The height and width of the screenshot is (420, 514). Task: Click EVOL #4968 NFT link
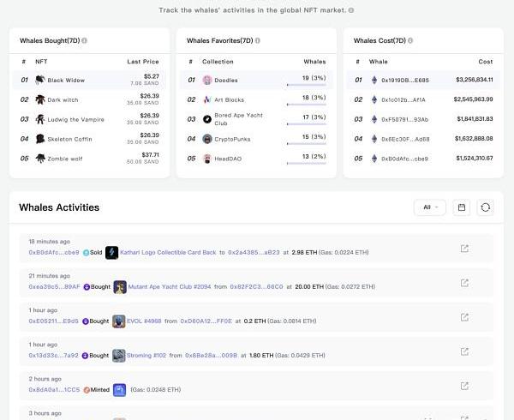(x=143, y=321)
